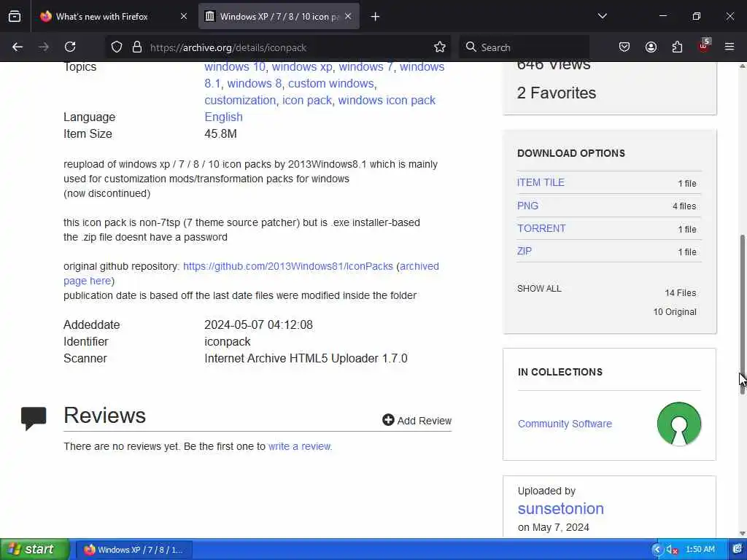Open the custom windows topic link
This screenshot has height=560, width=747.
click(331, 83)
